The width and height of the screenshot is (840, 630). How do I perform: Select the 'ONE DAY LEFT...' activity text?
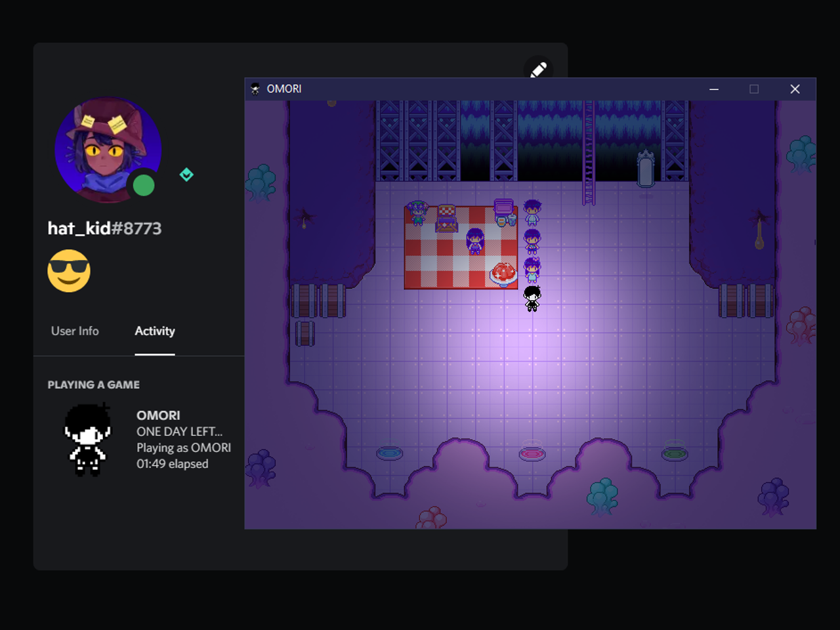pos(179,432)
